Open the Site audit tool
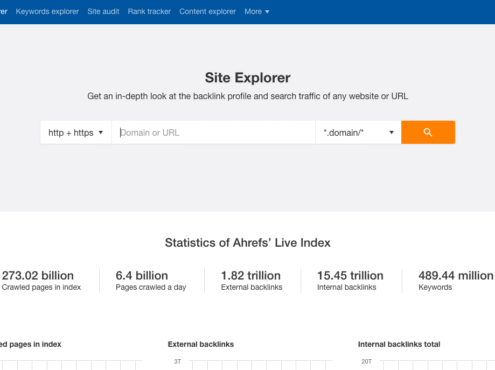 103,12
